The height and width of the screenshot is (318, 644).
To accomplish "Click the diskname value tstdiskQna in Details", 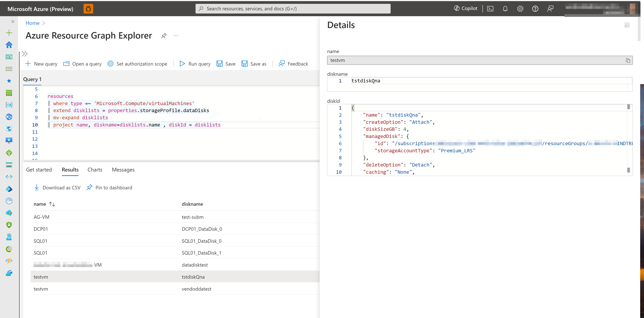I will click(x=365, y=81).
